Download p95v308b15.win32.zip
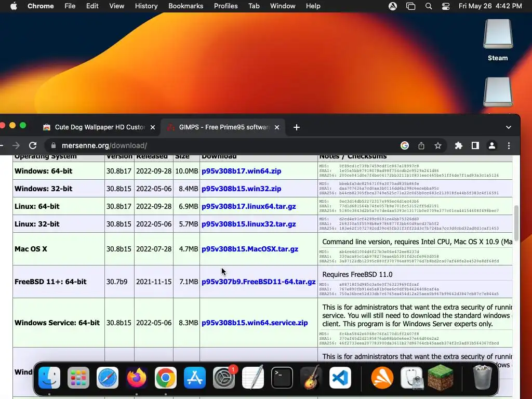Viewport: 532px width, 399px height. click(241, 189)
